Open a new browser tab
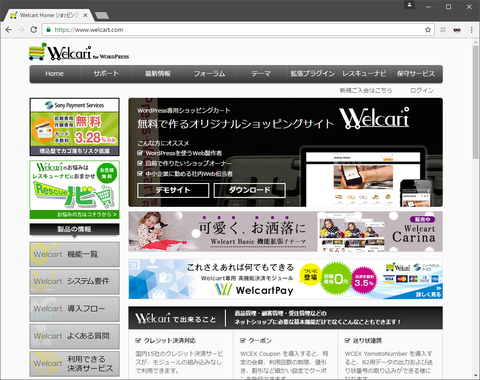The image size is (480, 380). (102, 15)
